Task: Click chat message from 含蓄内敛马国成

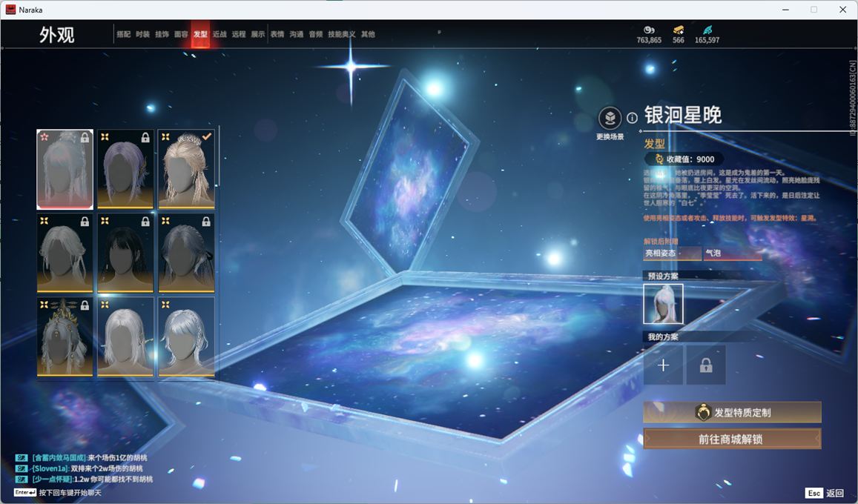Action: point(82,457)
